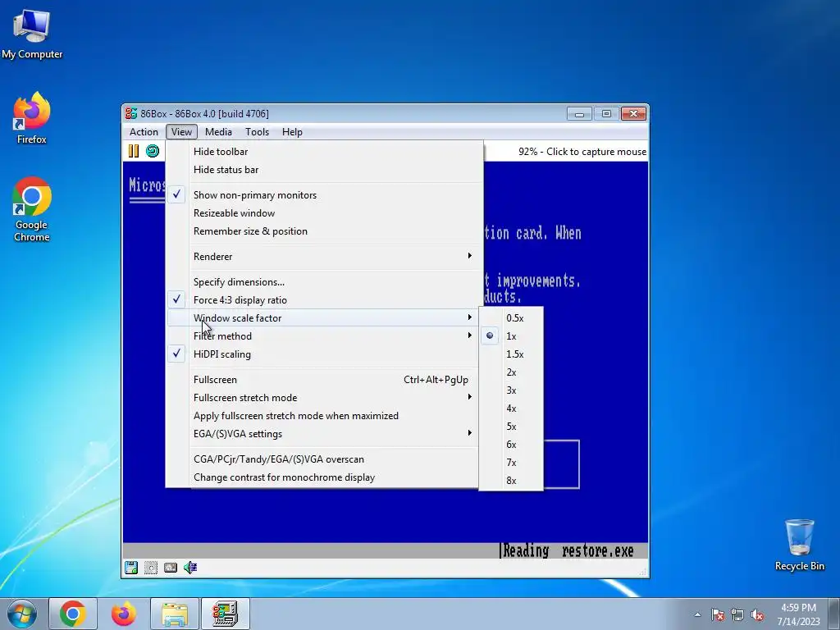The image size is (840, 630).
Task: Launch Firefox from the taskbar
Action: pyautogui.click(x=124, y=614)
